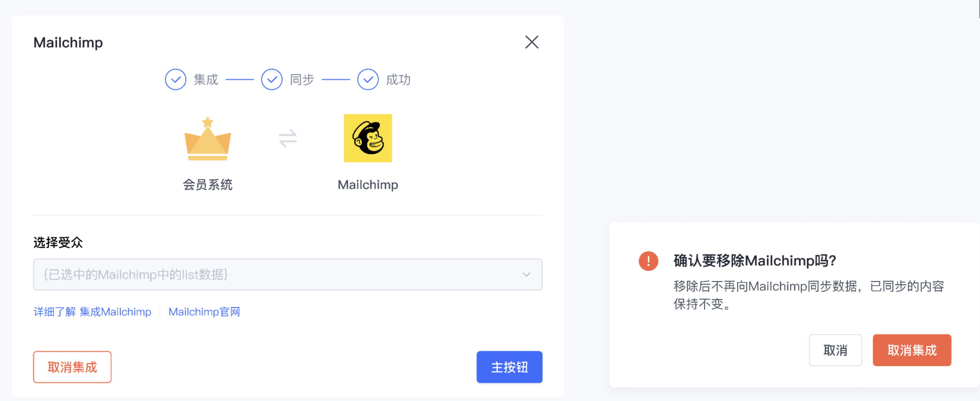Image resolution: width=980 pixels, height=401 pixels.
Task: Click the checkmark circle for 集成 step
Action: pos(176,79)
